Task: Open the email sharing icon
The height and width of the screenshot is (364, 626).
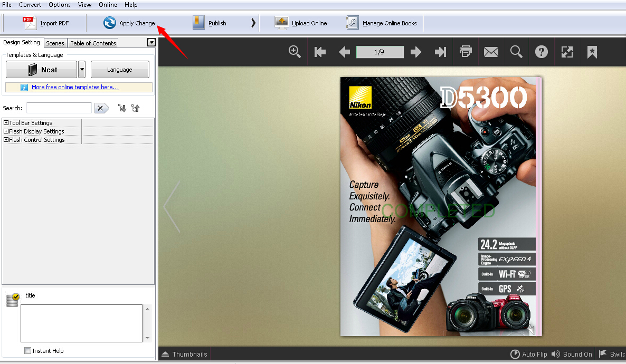Action: (x=491, y=51)
